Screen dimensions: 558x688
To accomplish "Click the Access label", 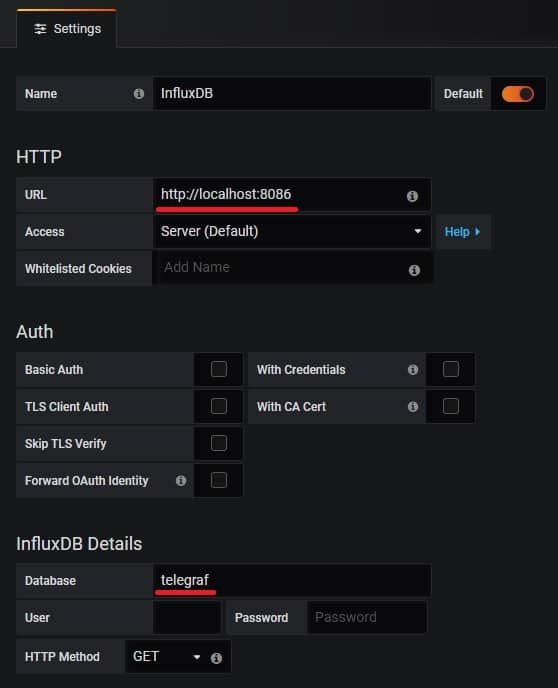I will [x=45, y=231].
